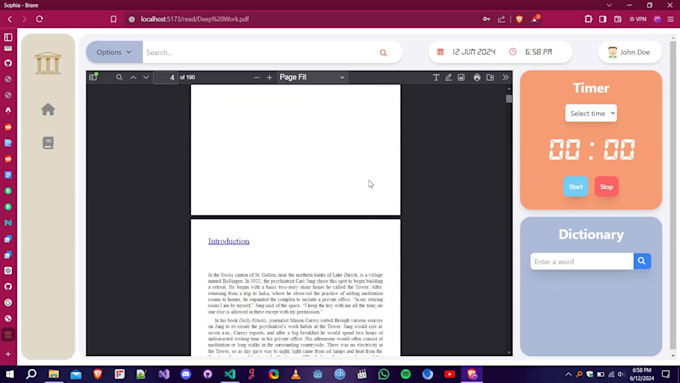This screenshot has height=383, width=680.
Task: Select the PDF text annotation tool
Action: tap(436, 77)
